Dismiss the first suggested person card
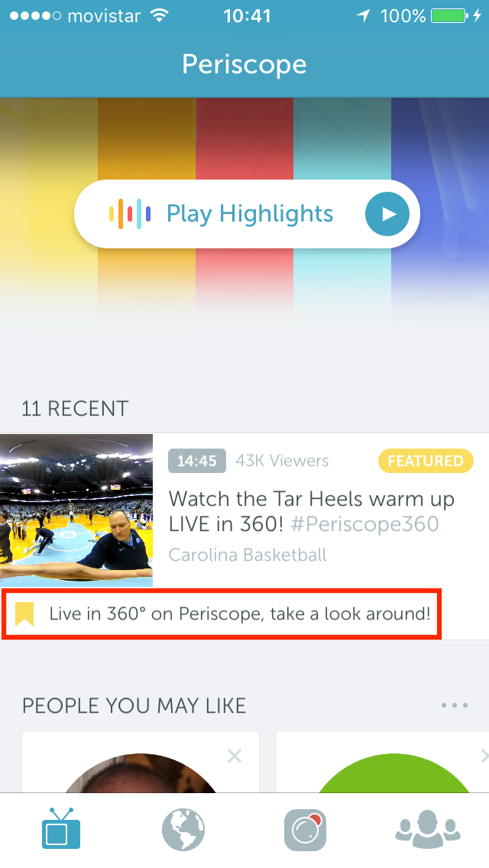Image resolution: width=489 pixels, height=868 pixels. (235, 756)
